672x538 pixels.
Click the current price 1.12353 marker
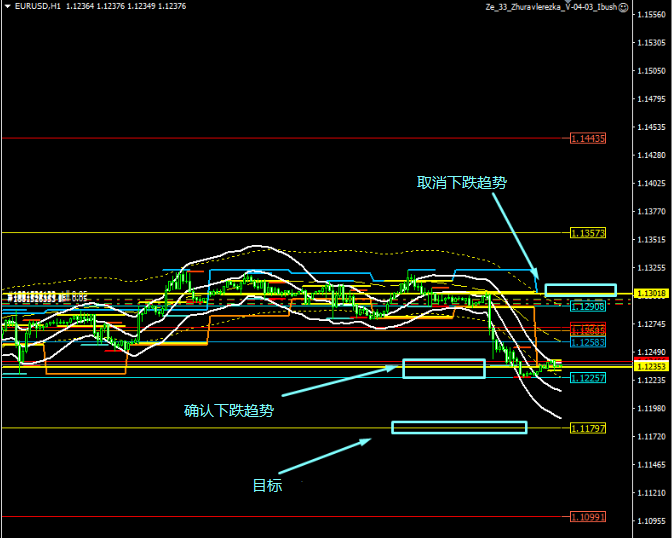coord(653,367)
